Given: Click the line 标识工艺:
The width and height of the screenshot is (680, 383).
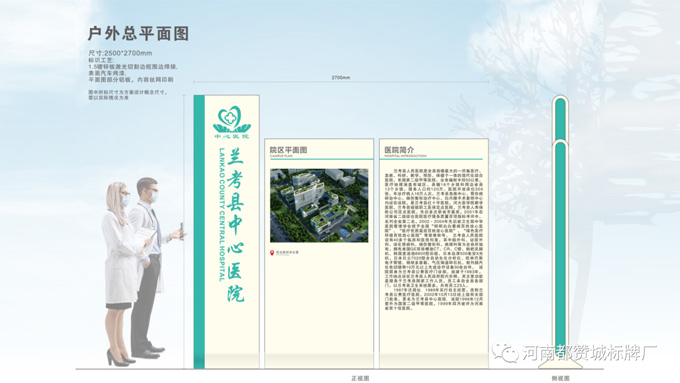Looking at the screenshot, I should (101, 60).
